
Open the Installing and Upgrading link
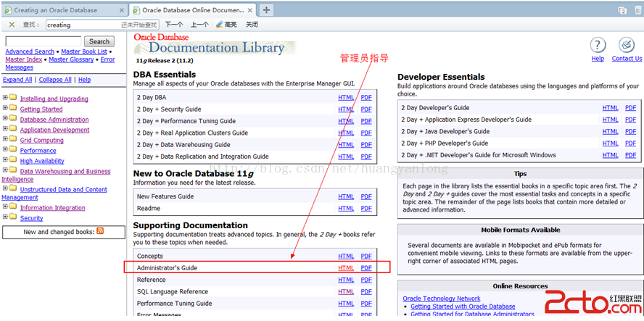pos(54,99)
